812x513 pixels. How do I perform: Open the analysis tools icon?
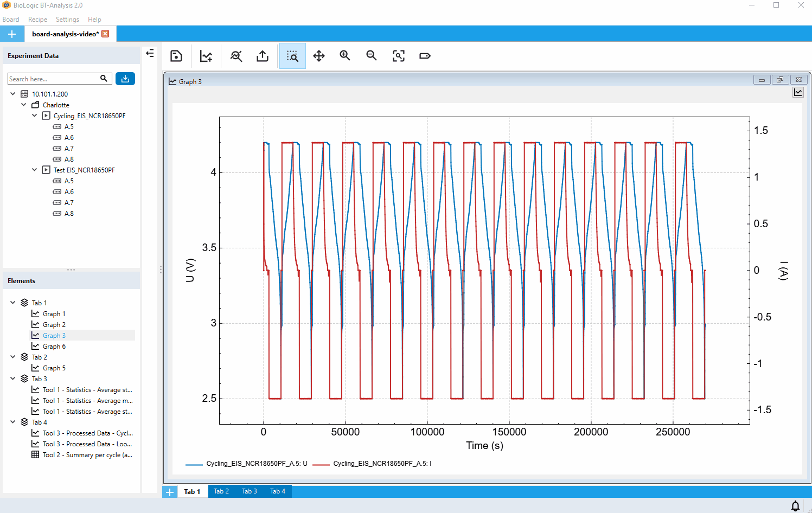pyautogui.click(x=236, y=56)
